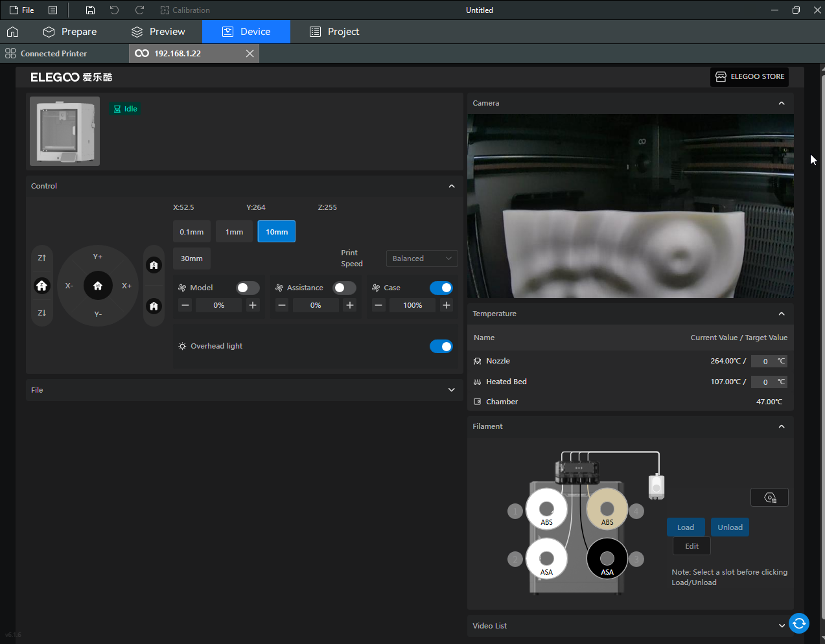Open the Project tab
Screen dimensions: 825x644
[334, 32]
